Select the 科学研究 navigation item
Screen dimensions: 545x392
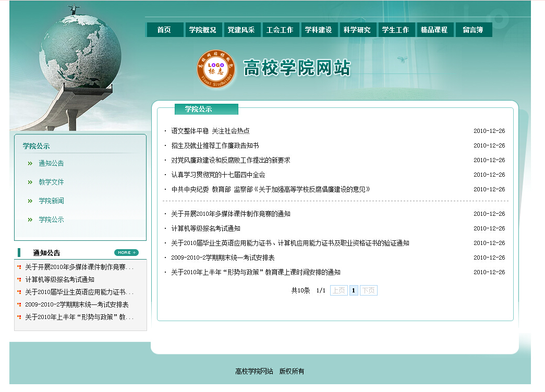pyautogui.click(x=357, y=30)
